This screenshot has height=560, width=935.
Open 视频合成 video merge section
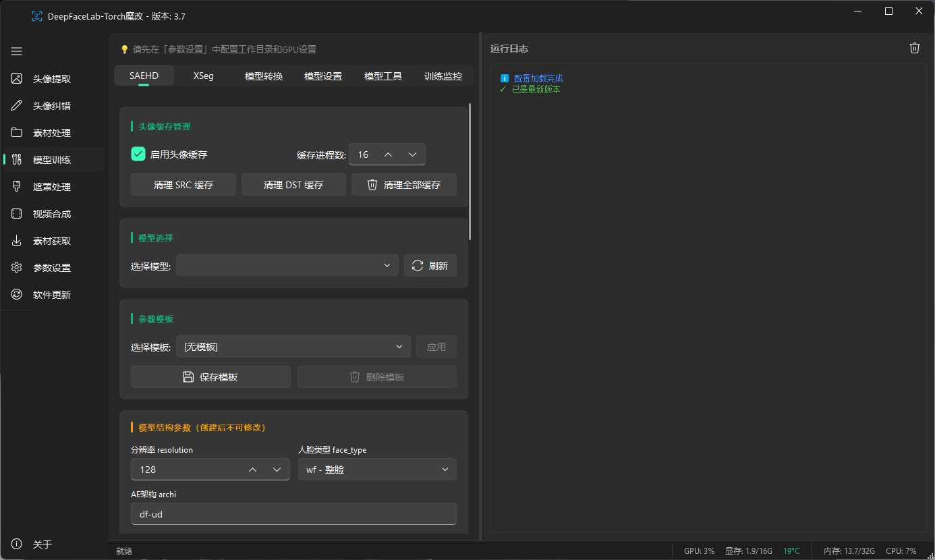53,214
